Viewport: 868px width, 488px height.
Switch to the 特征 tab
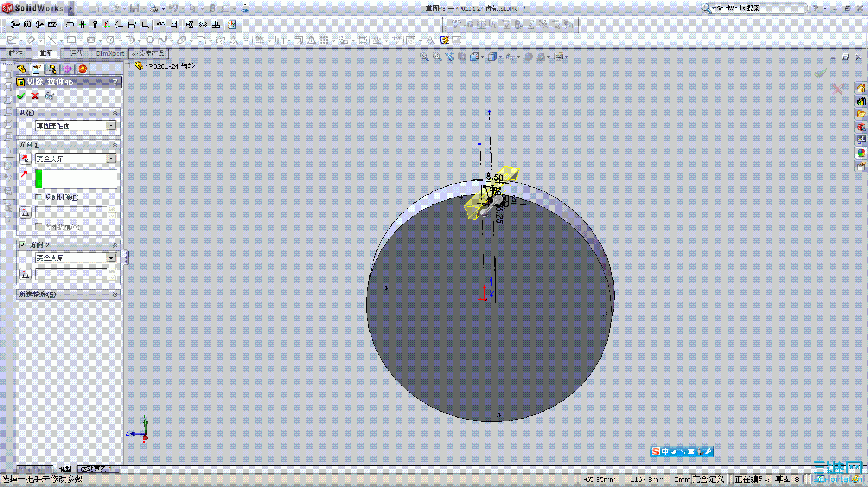tap(15, 54)
